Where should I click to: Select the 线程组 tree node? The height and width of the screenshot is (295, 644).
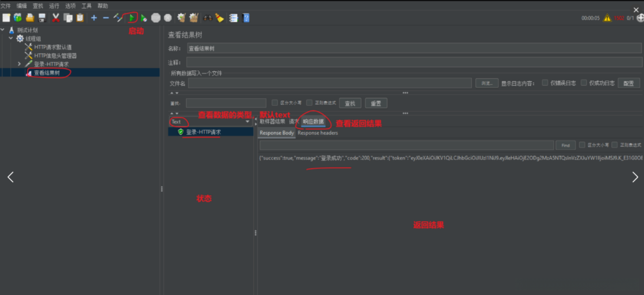[x=33, y=39]
